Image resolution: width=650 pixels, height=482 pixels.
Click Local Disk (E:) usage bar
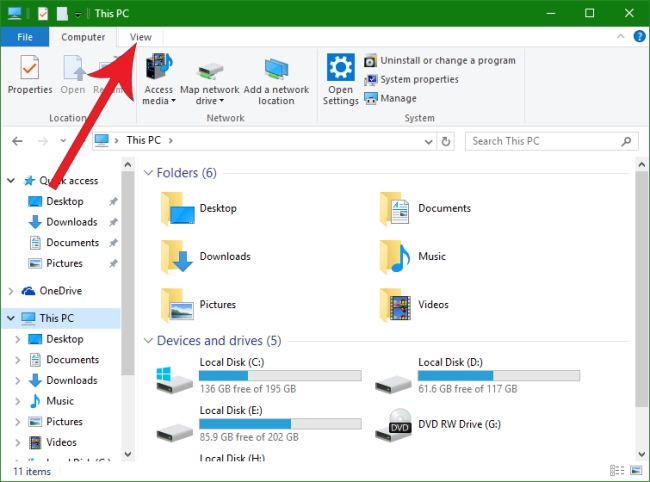(x=280, y=424)
